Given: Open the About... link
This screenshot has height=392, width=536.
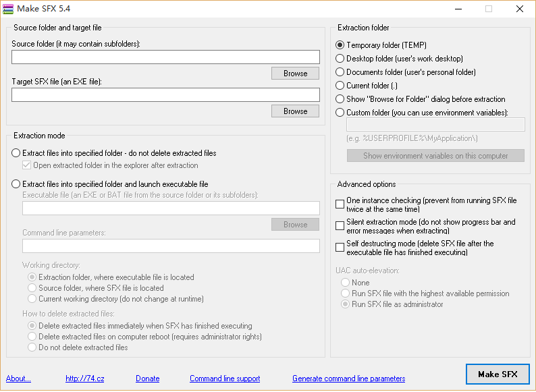Looking at the screenshot, I should point(18,379).
